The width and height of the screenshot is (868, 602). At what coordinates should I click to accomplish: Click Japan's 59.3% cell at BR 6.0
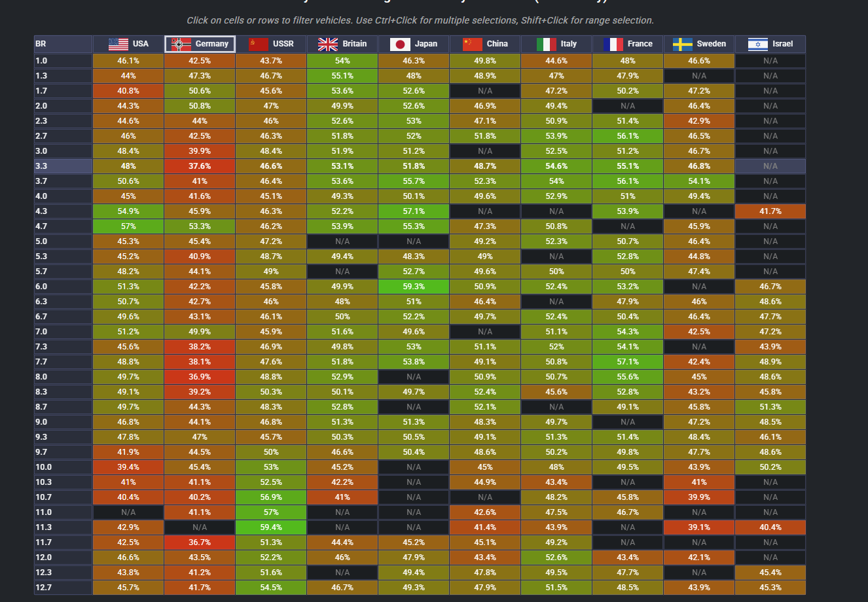click(414, 287)
